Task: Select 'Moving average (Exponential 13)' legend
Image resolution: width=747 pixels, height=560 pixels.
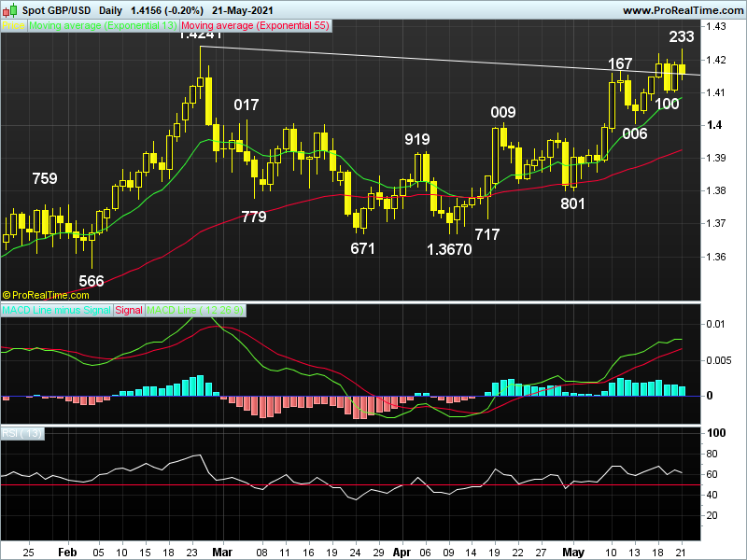Action: pyautogui.click(x=103, y=26)
